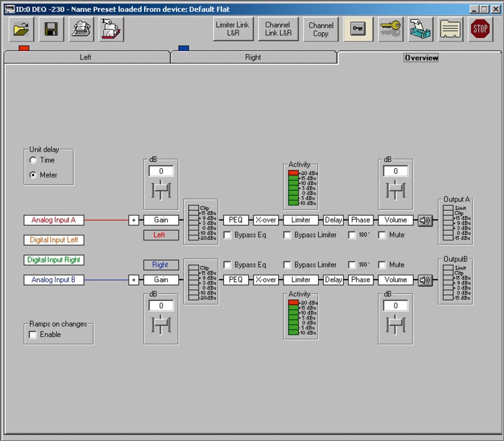Toggle Bypass Limiter on Left channel
Viewport: 504px width, 441px height.
coord(287,235)
